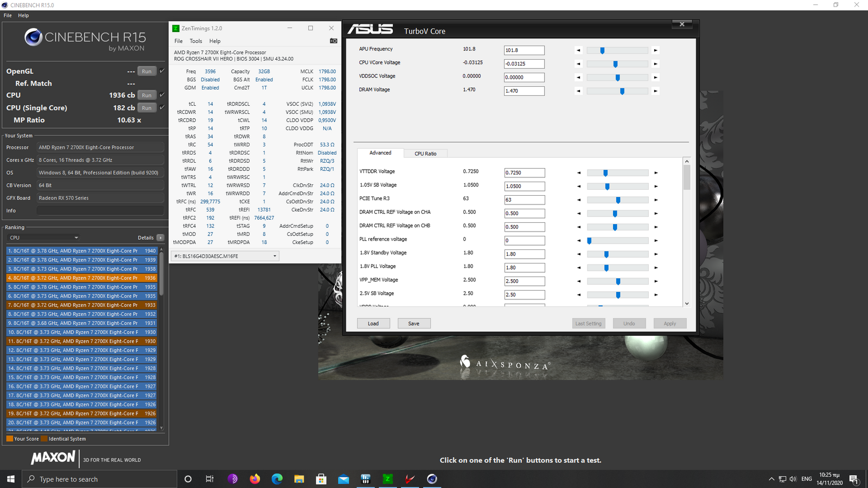Increase VTTDDR Voltage with right arrow

[x=656, y=173]
